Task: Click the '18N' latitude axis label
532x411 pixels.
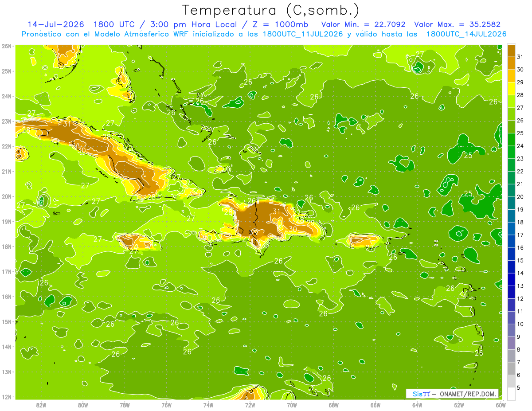Action: click(6, 247)
